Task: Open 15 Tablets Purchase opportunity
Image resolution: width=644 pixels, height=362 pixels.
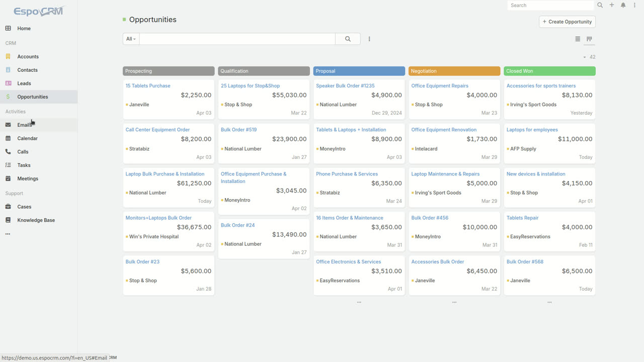Action: click(x=148, y=86)
